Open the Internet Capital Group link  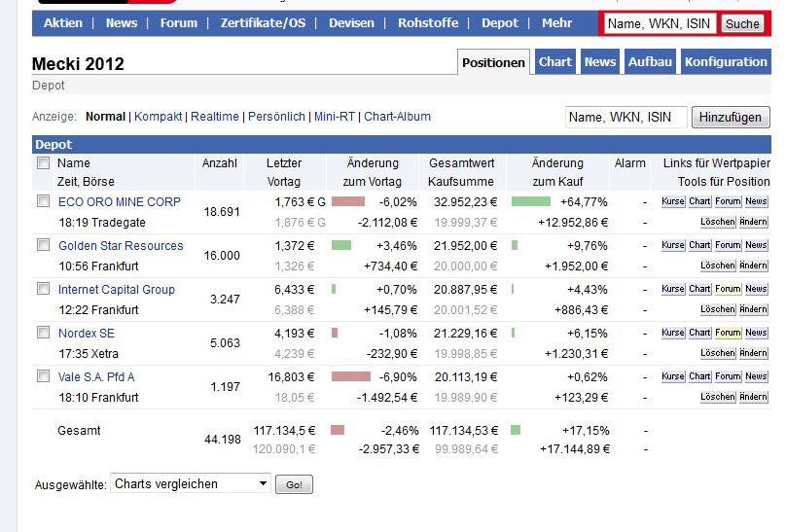coord(117,290)
